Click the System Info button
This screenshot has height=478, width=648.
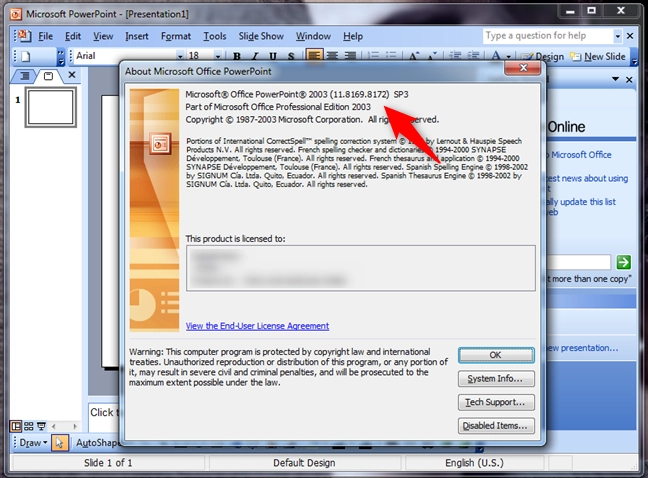click(x=496, y=379)
